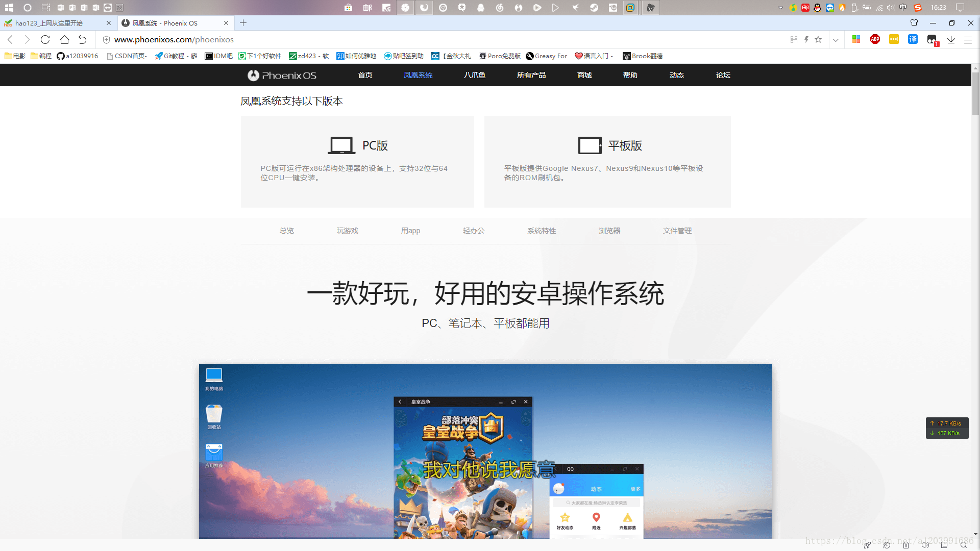This screenshot has height=551, width=980.
Task: Open the IDM吧 bookmark
Action: pos(218,56)
